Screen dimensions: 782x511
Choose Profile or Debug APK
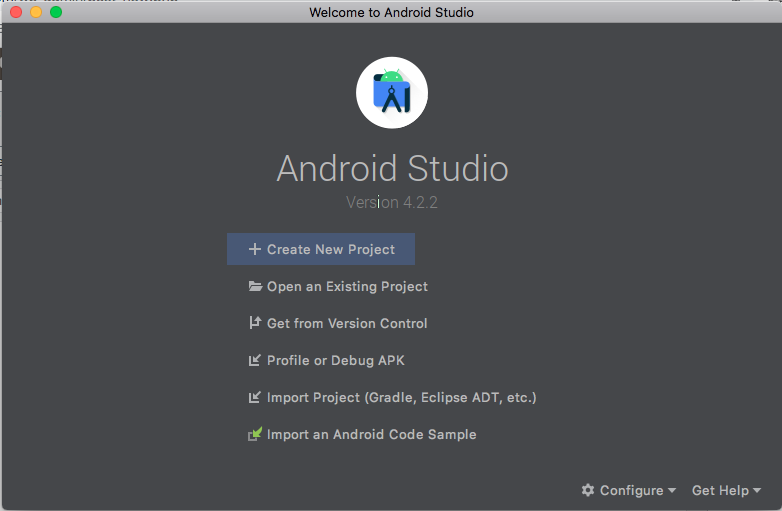pos(326,360)
